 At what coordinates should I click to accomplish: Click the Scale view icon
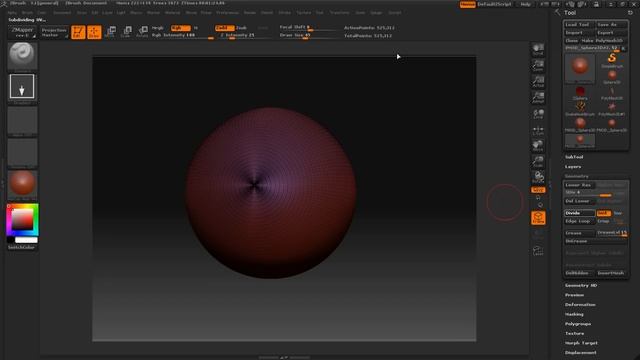click(x=538, y=162)
